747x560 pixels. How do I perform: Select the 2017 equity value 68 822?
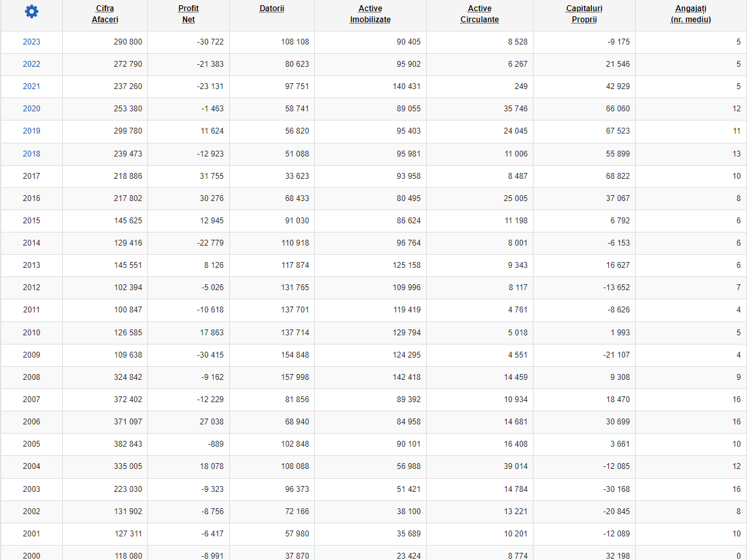[617, 176]
